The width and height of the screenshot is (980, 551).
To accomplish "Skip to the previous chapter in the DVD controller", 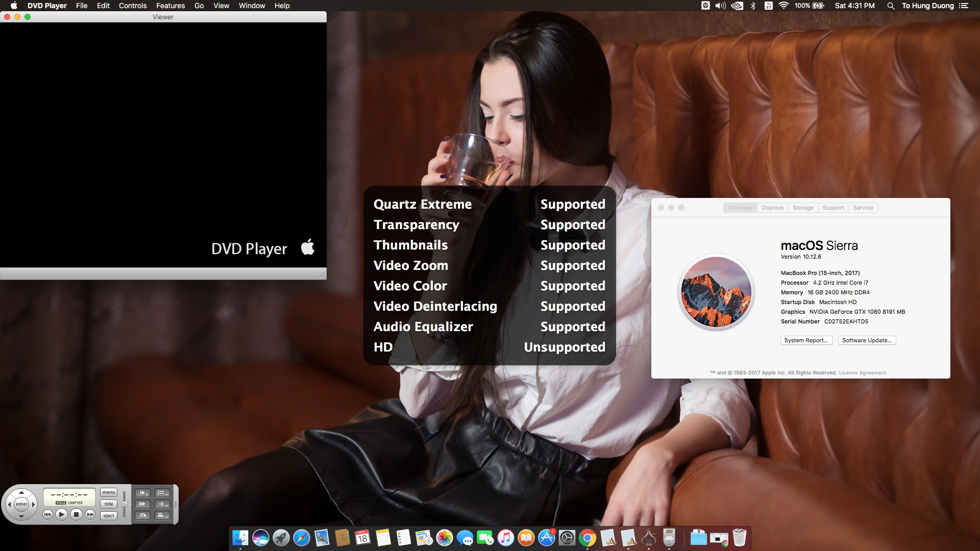I will tap(47, 514).
